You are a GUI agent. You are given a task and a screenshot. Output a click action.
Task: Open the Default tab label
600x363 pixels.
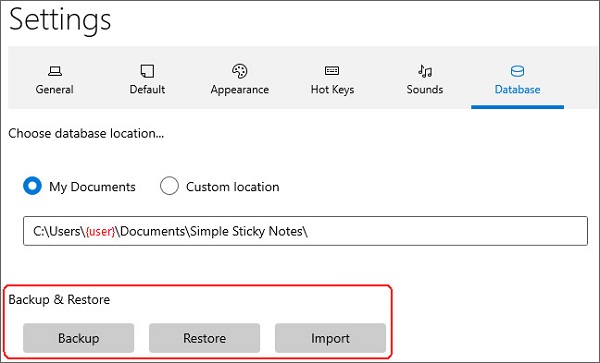tap(147, 90)
